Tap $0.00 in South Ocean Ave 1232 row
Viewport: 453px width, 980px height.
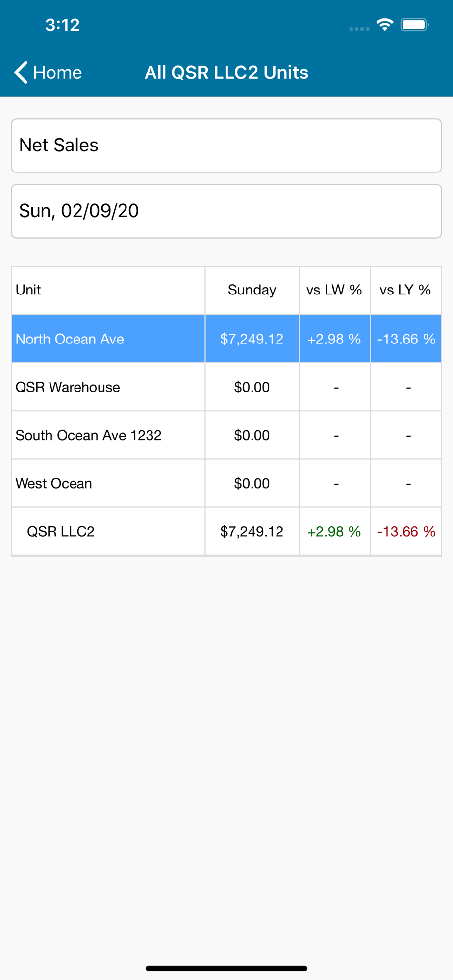(252, 435)
